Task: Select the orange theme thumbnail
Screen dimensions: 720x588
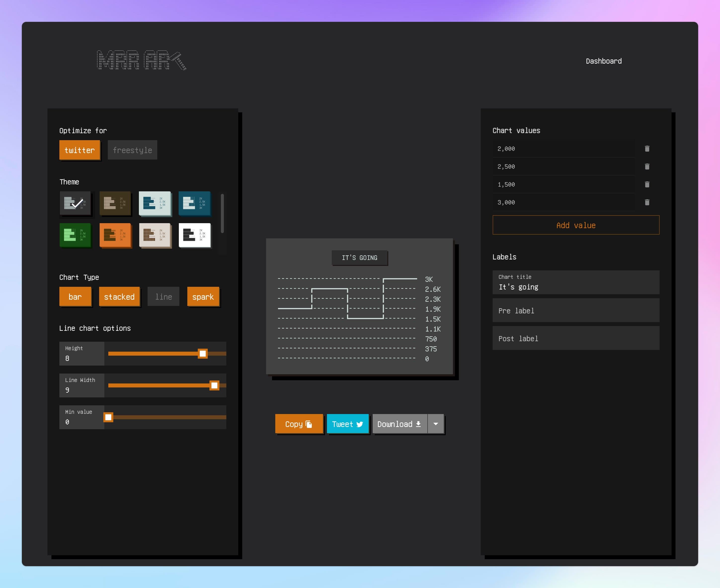Action: coord(115,235)
